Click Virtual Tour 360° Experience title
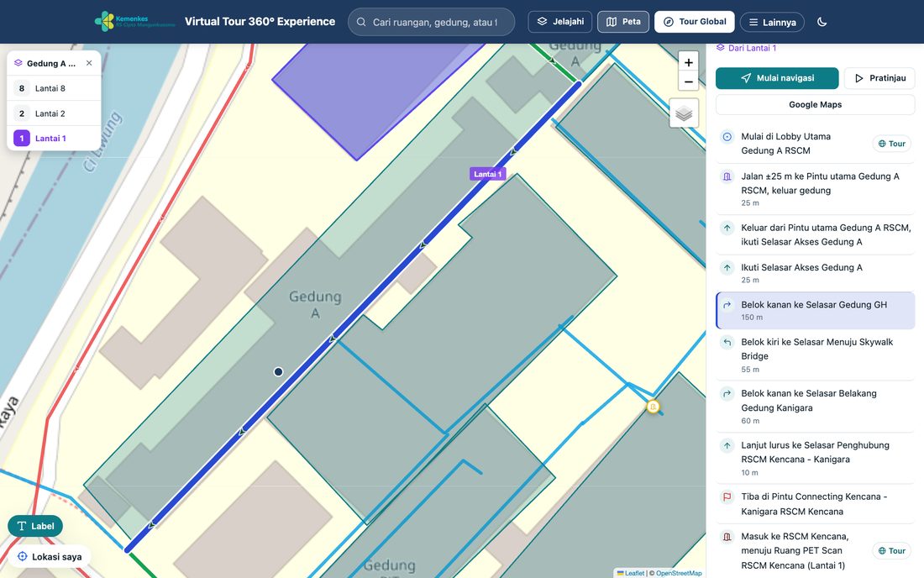Viewport: 924px width, 578px height. click(x=260, y=21)
